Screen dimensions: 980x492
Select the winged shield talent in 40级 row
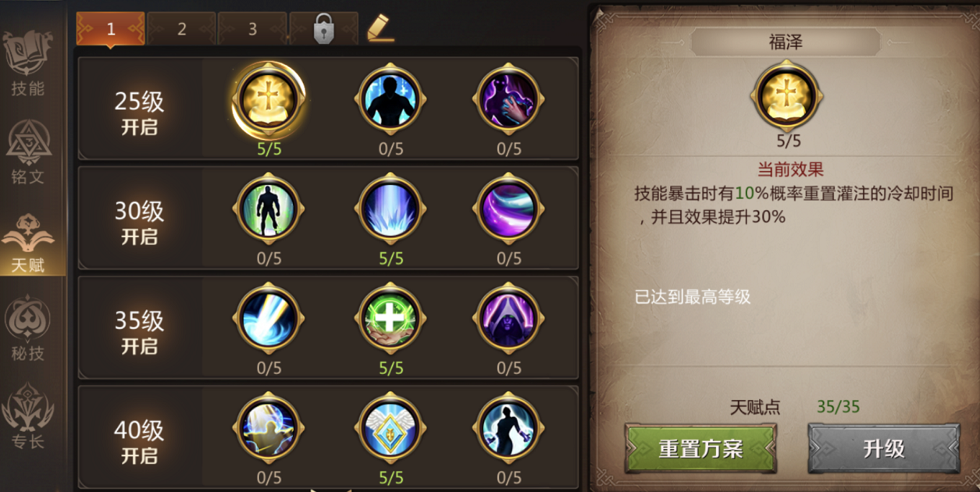pos(390,428)
